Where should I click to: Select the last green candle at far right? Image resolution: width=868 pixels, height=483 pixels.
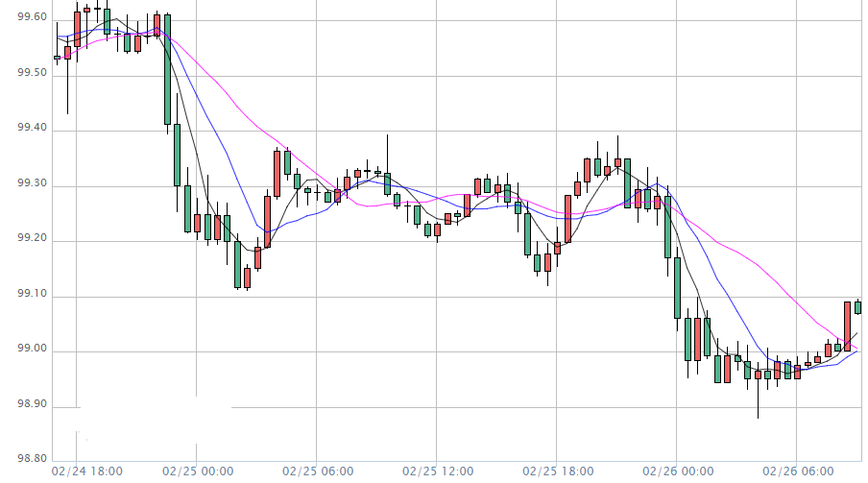857,307
